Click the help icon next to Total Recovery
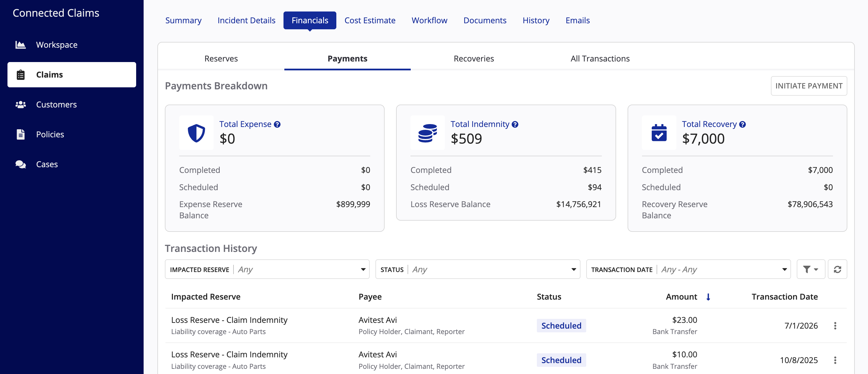The image size is (868, 374). (742, 124)
